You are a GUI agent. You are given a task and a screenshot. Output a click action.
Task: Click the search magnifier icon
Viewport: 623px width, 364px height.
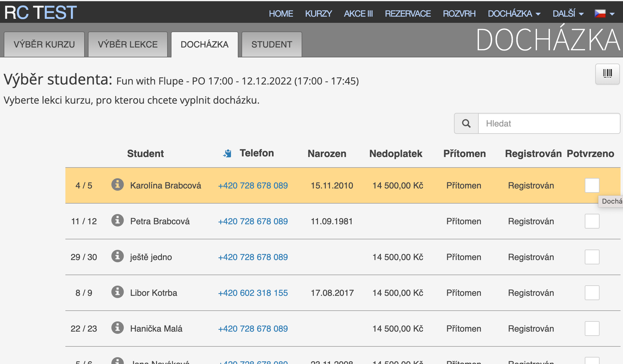point(466,123)
